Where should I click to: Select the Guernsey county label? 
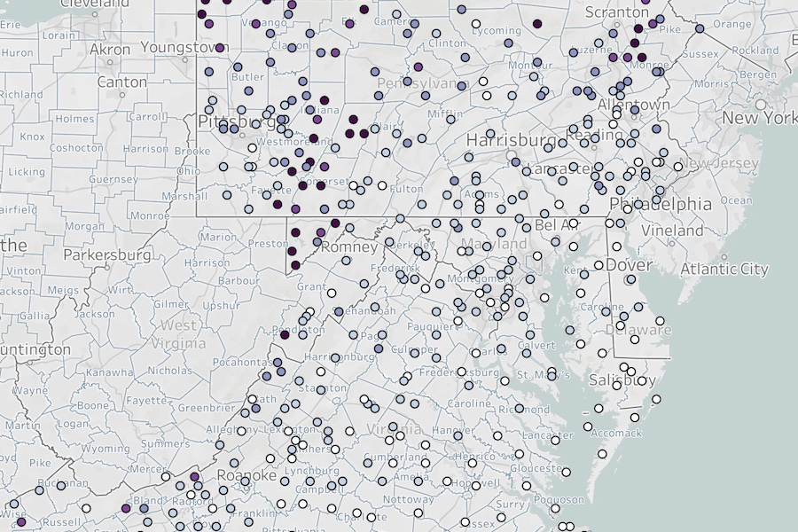pos(113,179)
